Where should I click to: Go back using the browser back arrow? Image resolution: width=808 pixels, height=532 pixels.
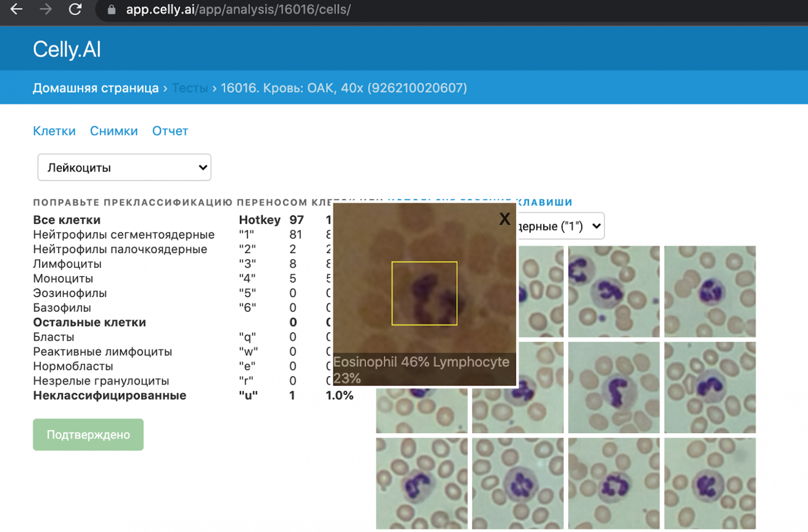click(x=17, y=9)
